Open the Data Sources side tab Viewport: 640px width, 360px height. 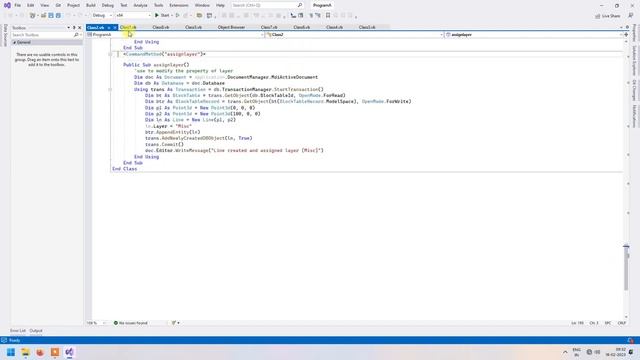tap(5, 35)
